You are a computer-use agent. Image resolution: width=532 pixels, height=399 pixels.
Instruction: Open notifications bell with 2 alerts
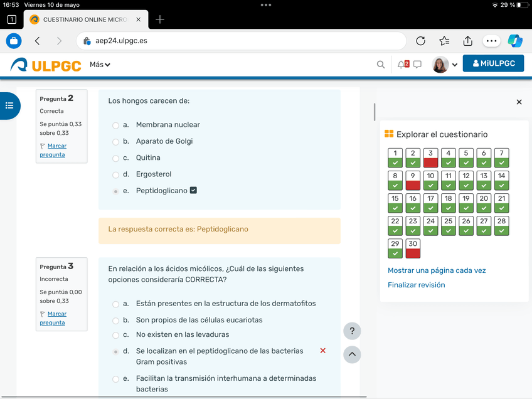403,64
